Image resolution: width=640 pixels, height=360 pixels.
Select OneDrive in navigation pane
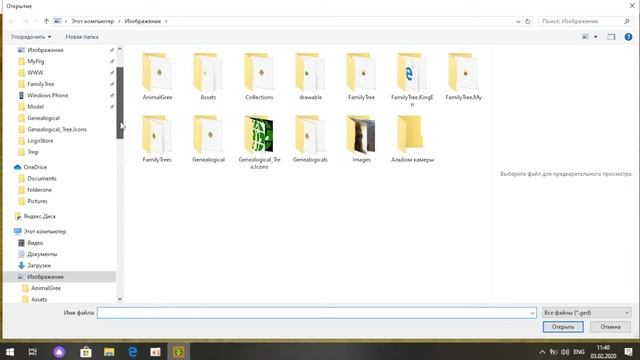pos(35,167)
